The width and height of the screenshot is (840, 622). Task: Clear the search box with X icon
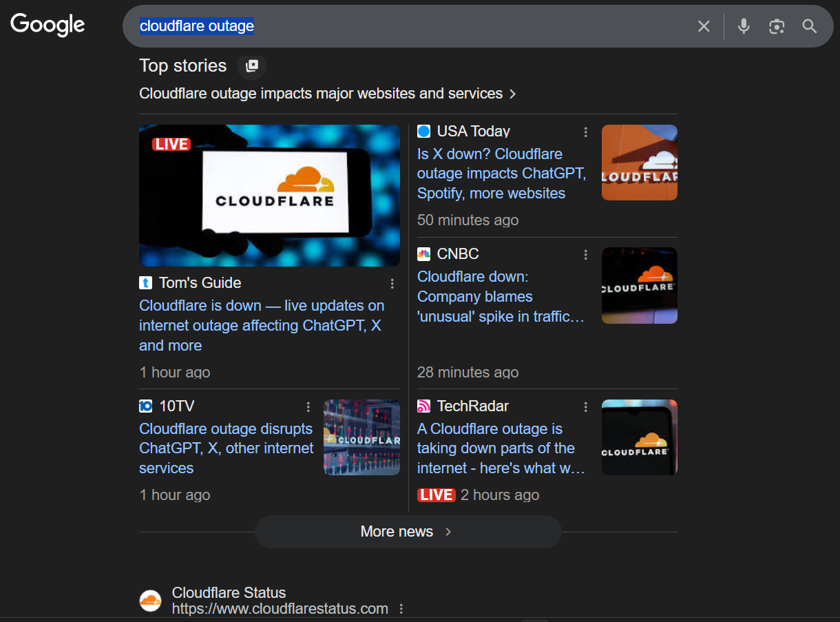click(704, 26)
